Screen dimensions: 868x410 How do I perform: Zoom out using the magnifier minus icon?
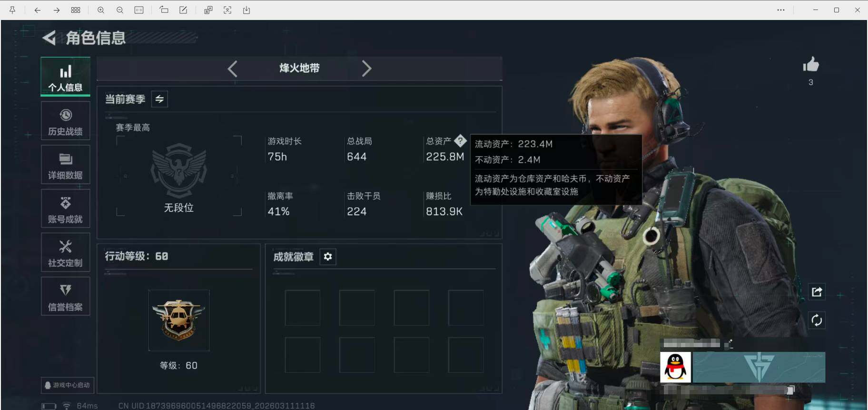[x=120, y=10]
